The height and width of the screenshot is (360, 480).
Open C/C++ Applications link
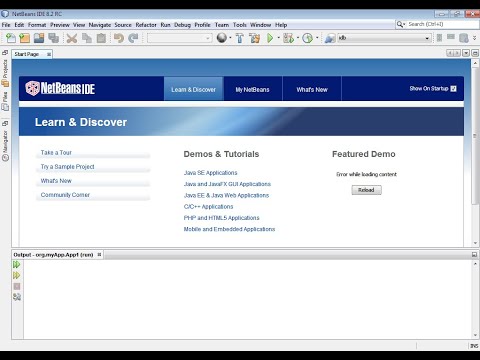208,207
